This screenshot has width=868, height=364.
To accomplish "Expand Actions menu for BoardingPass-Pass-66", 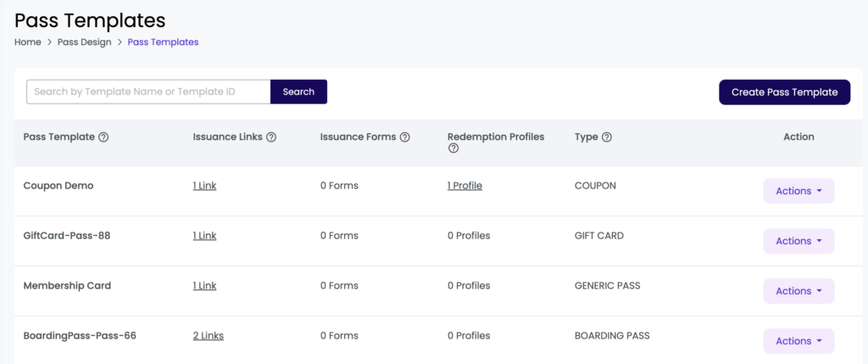I will click(x=798, y=341).
